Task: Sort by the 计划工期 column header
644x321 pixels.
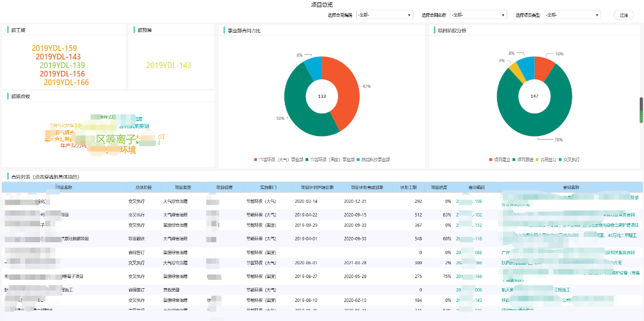Action: 409,187
